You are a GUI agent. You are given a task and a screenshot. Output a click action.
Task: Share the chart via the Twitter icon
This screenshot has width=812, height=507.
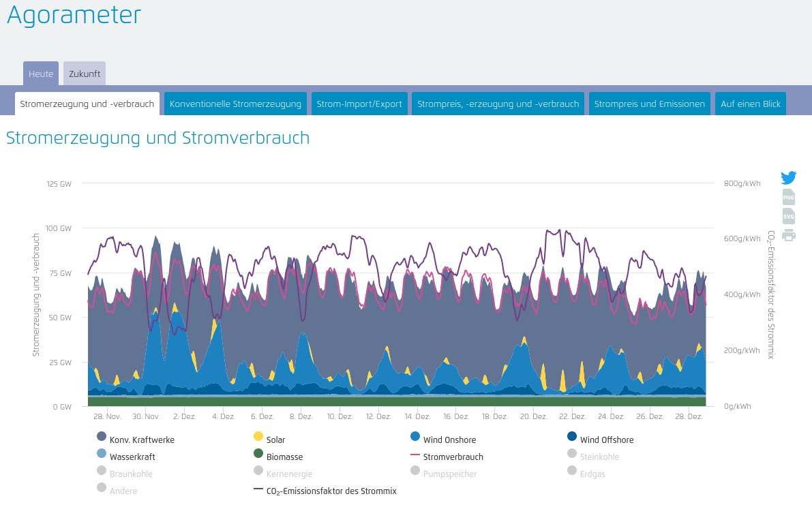point(789,177)
